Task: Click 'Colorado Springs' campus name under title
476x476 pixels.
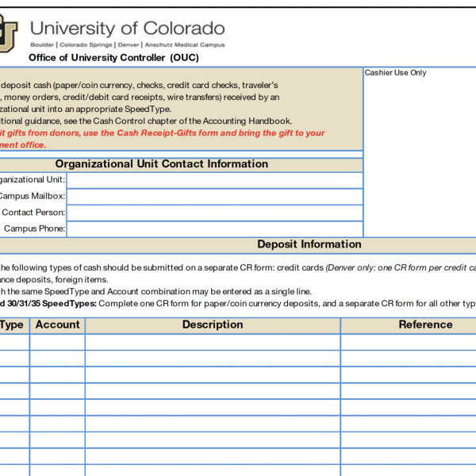Action: click(x=86, y=45)
